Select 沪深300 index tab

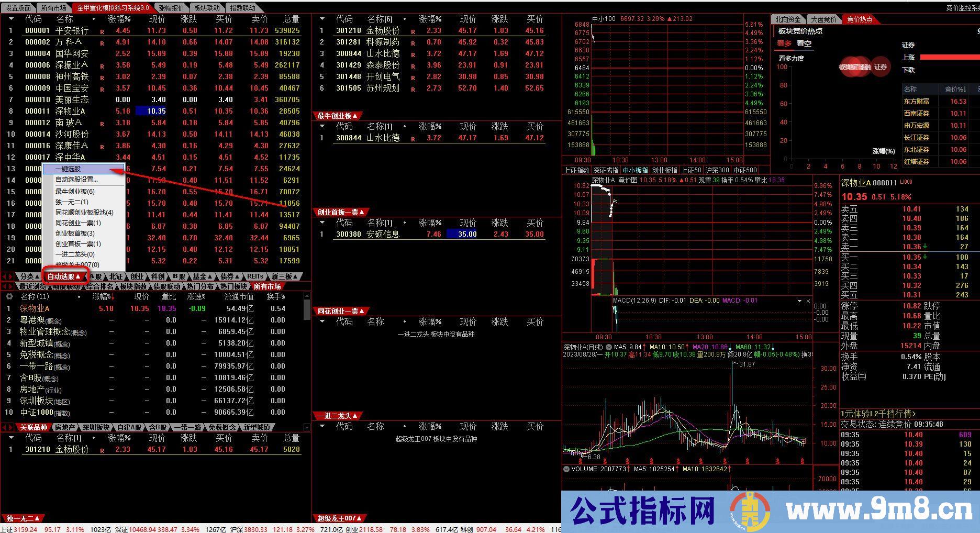tap(717, 170)
